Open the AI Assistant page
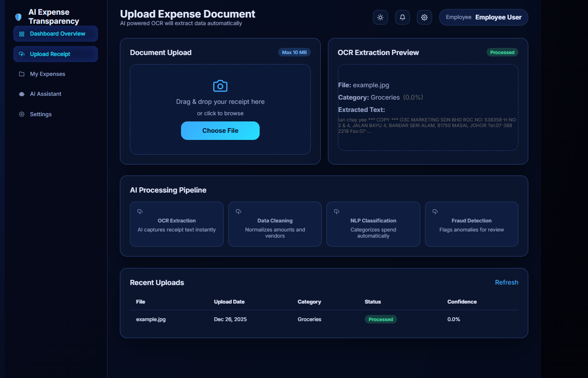Image resolution: width=588 pixels, height=378 pixels. 55,94
